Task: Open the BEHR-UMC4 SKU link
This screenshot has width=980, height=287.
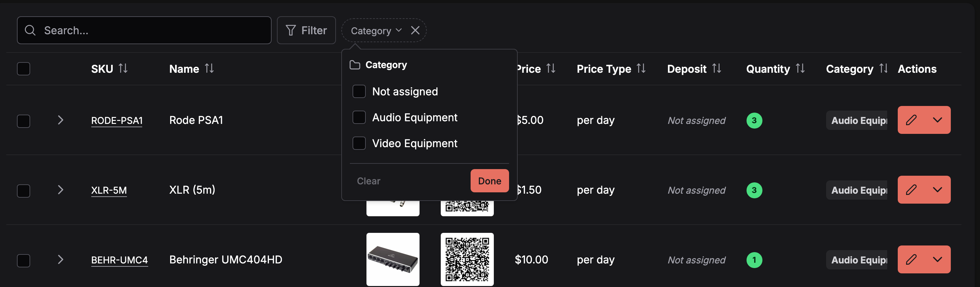Action: tap(119, 260)
